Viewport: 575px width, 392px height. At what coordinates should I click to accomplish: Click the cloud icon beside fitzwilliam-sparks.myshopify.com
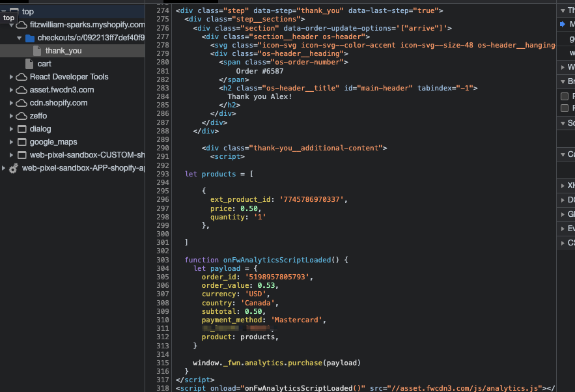[21, 25]
